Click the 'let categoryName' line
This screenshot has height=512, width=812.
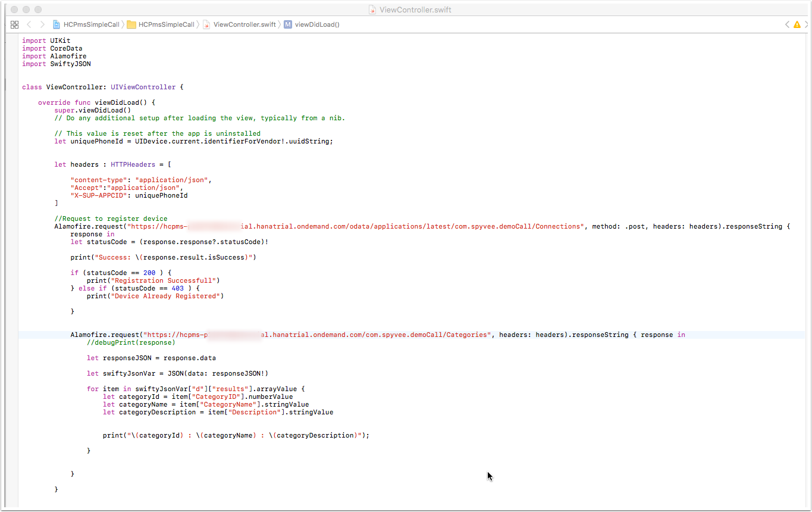pyautogui.click(x=206, y=404)
